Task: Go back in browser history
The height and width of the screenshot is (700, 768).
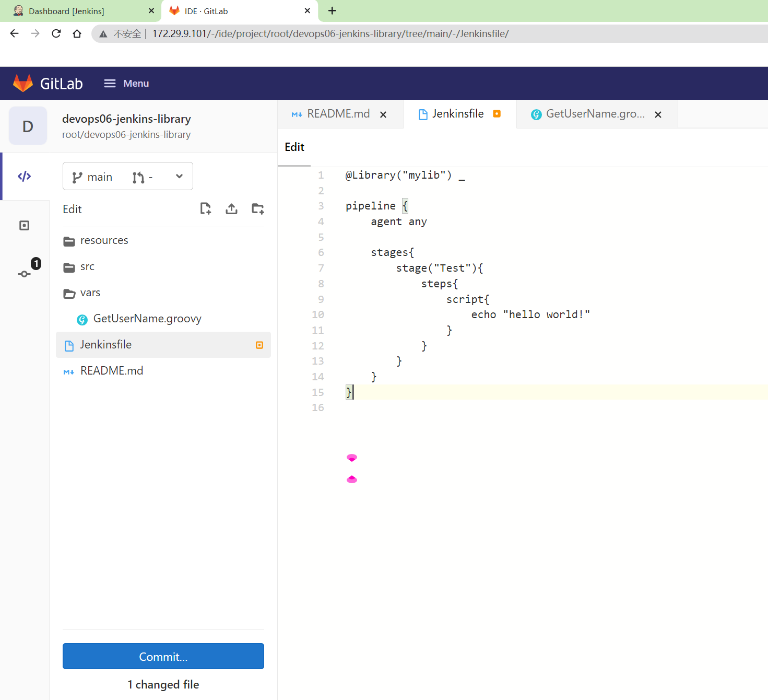Action: pos(15,33)
